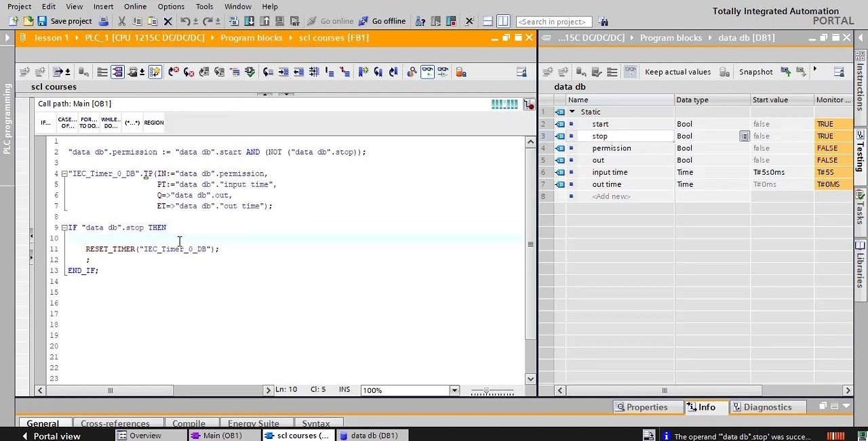This screenshot has width=868, height=441.
Task: Click the stop row display format icon
Action: (x=744, y=136)
